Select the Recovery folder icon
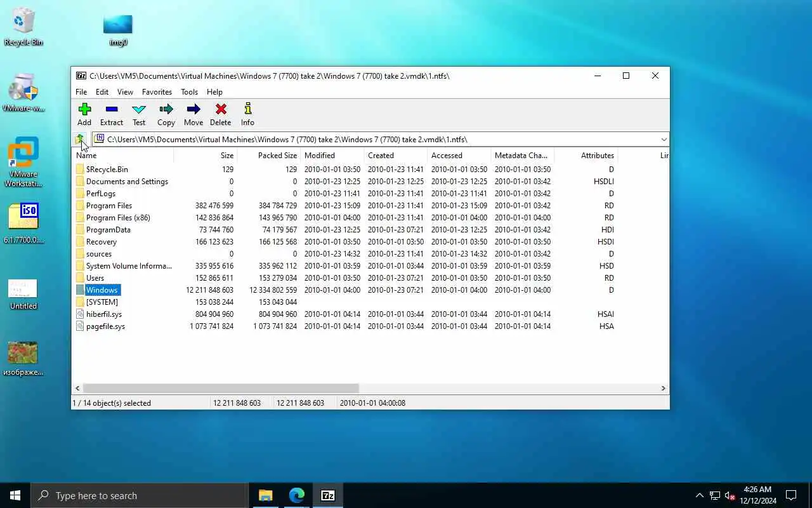This screenshot has height=508, width=812. point(80,242)
